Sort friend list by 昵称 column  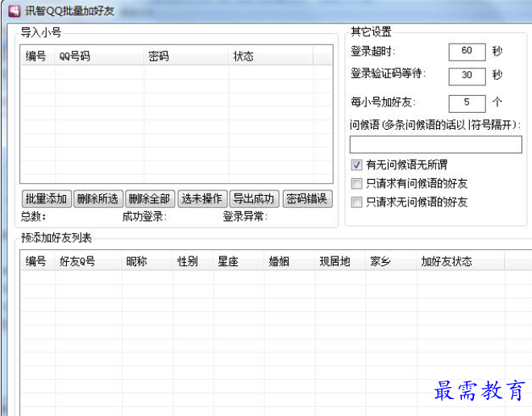point(147,260)
